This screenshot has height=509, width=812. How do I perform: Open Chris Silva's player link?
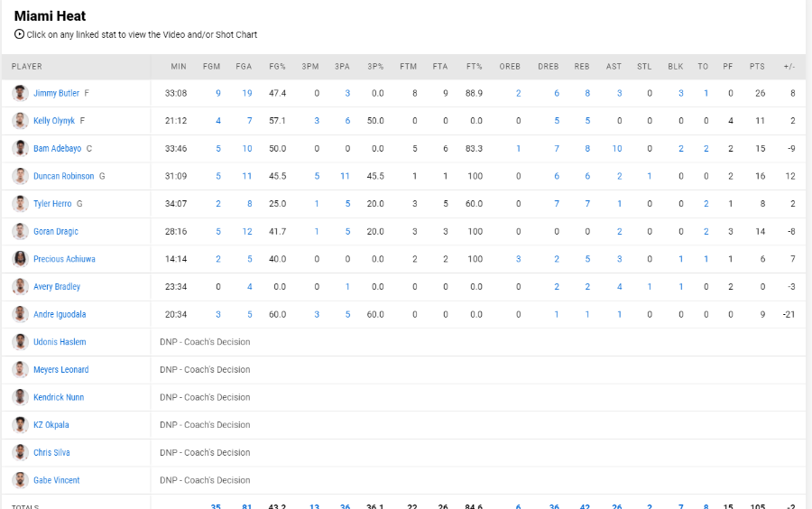pos(51,452)
